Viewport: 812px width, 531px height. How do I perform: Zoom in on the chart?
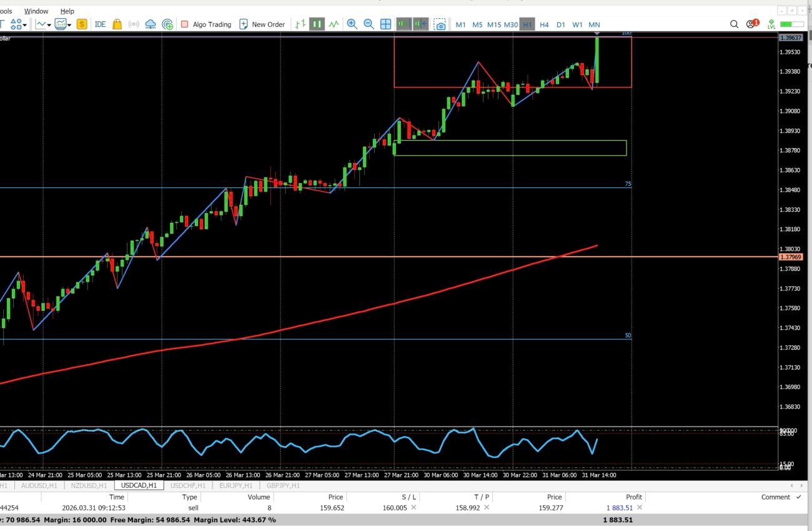(x=352, y=24)
